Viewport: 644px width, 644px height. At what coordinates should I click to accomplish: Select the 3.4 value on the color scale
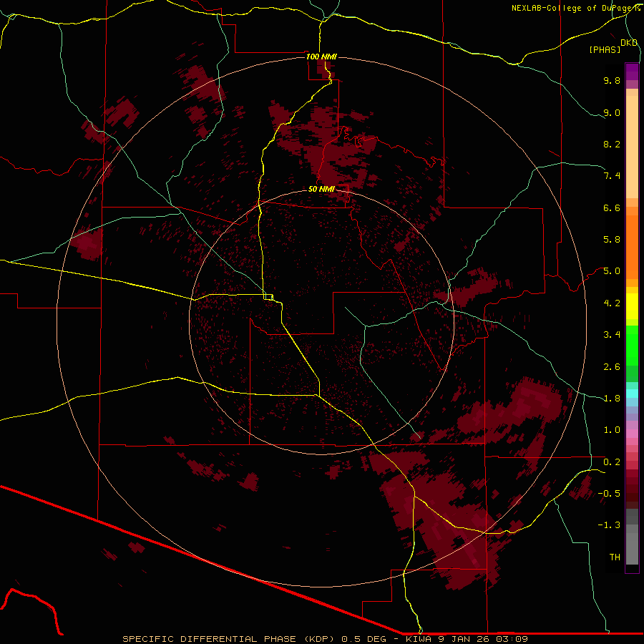(x=612, y=335)
